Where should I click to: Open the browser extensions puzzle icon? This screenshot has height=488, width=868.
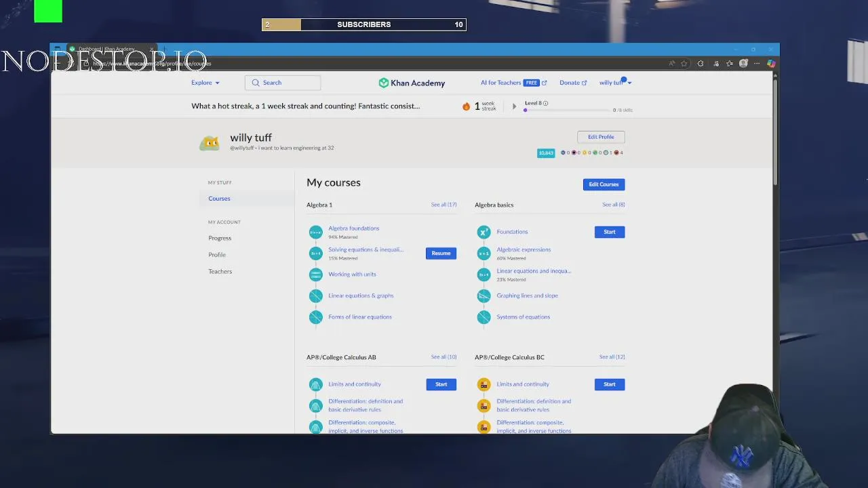tap(701, 64)
